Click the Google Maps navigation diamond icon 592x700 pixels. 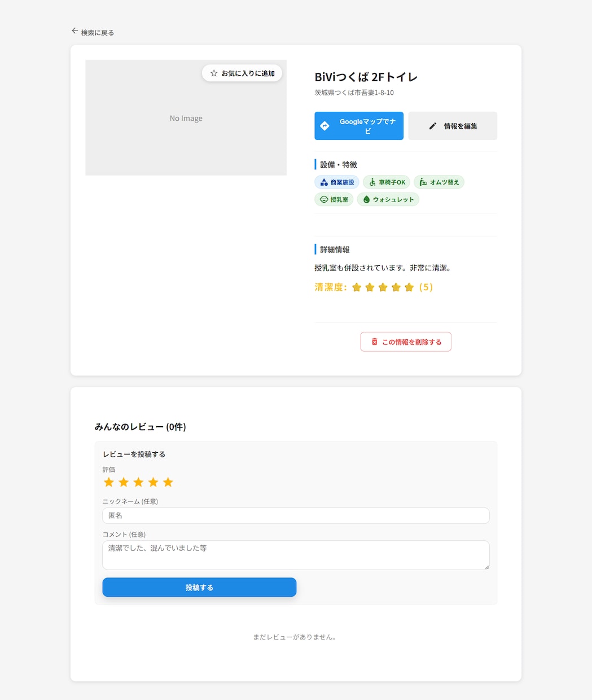324,126
